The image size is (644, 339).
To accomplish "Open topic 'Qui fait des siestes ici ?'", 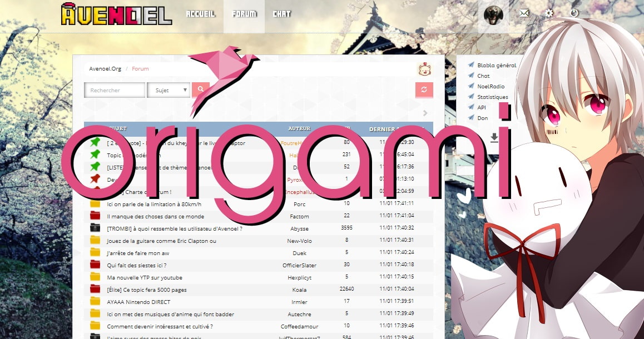I will coord(137,265).
